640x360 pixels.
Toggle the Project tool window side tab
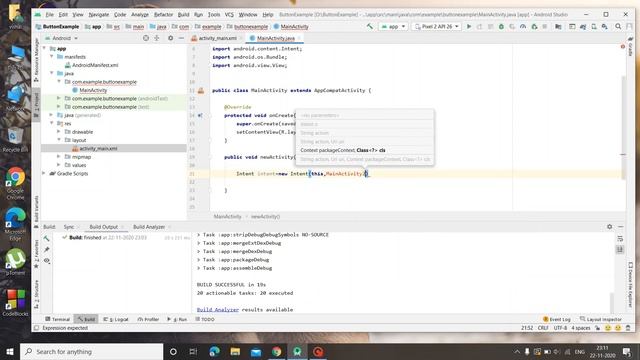click(36, 104)
